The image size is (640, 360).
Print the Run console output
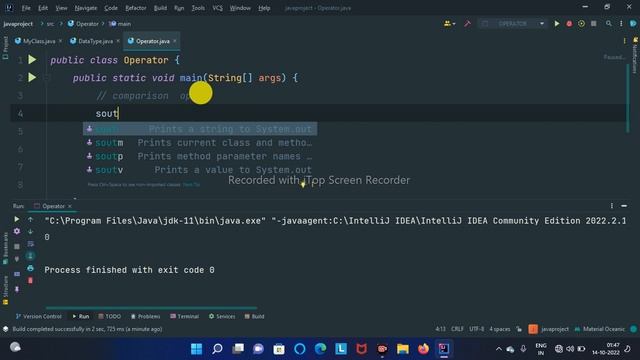click(30, 268)
